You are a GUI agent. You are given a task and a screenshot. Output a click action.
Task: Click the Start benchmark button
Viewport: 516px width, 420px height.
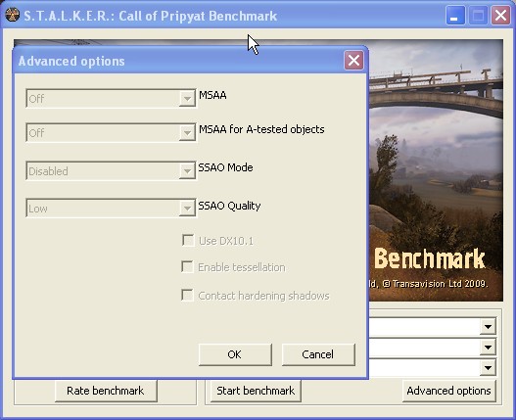coord(256,391)
